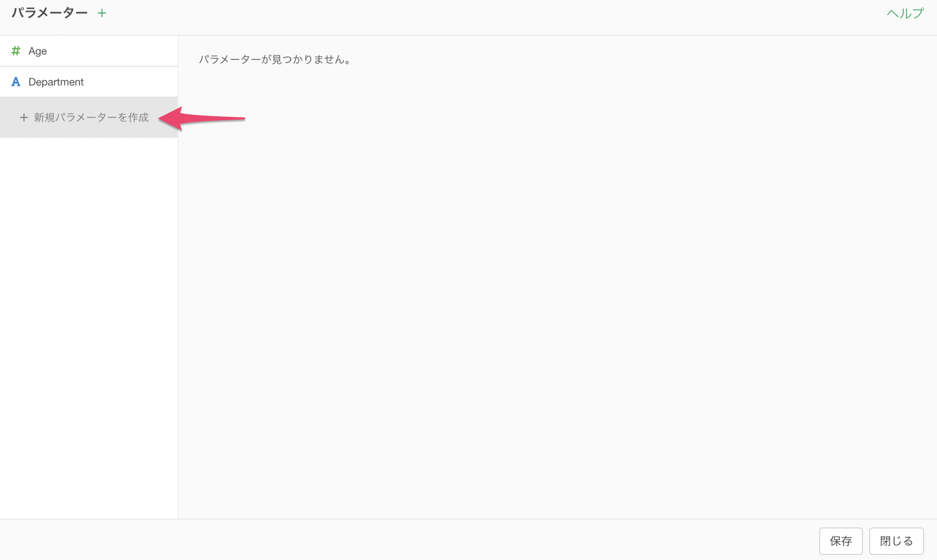Viewport: 937px width, 560px height.
Task: Click the red arrow annotation head
Action: 171,118
